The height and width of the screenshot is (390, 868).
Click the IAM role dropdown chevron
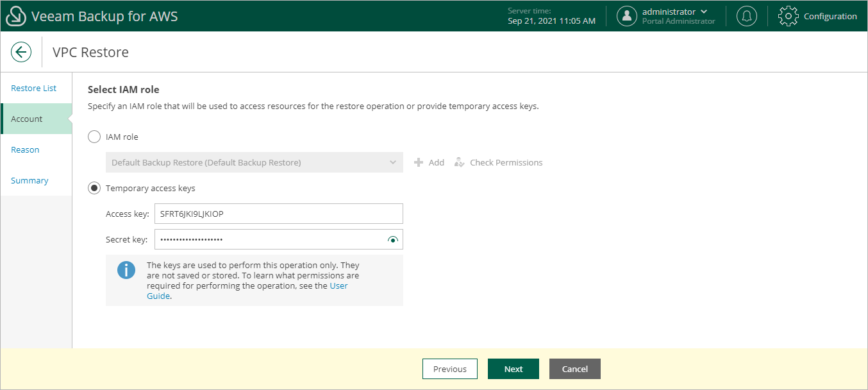pos(393,162)
